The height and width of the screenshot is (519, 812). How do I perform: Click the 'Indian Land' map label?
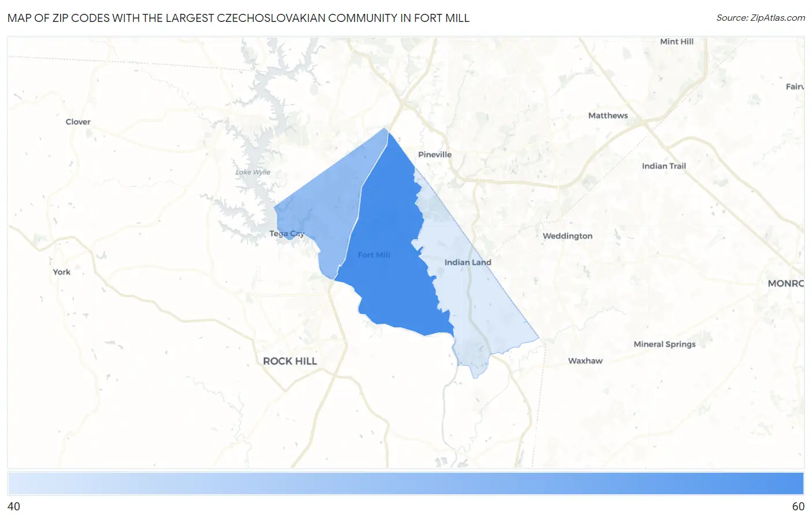click(x=468, y=262)
